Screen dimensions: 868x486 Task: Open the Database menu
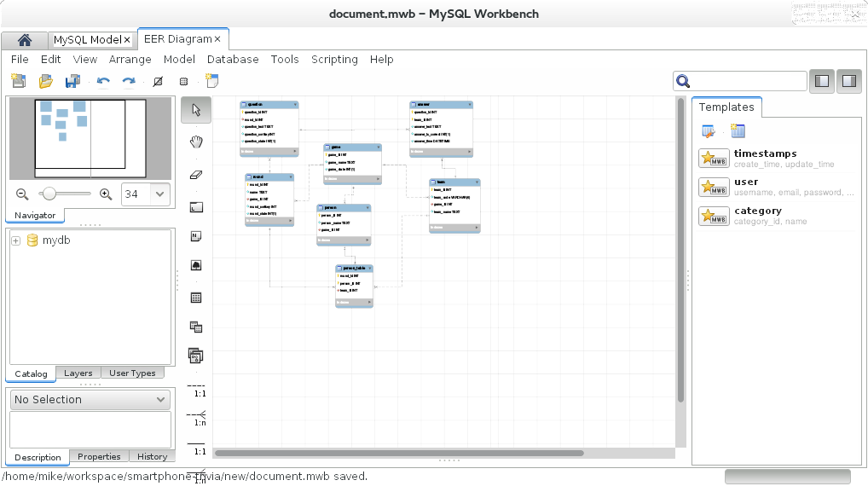(x=233, y=60)
